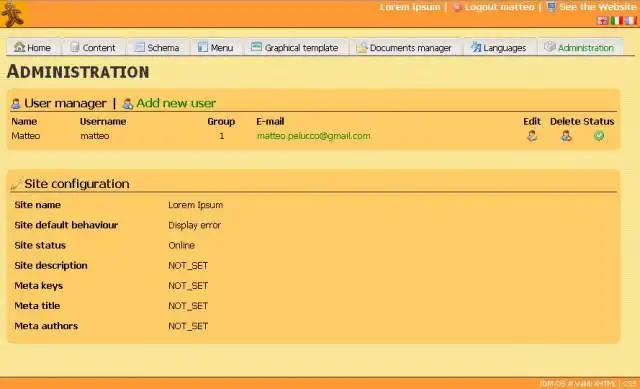640x389 pixels.
Task: Click the Languages tab icon
Action: pyautogui.click(x=476, y=47)
